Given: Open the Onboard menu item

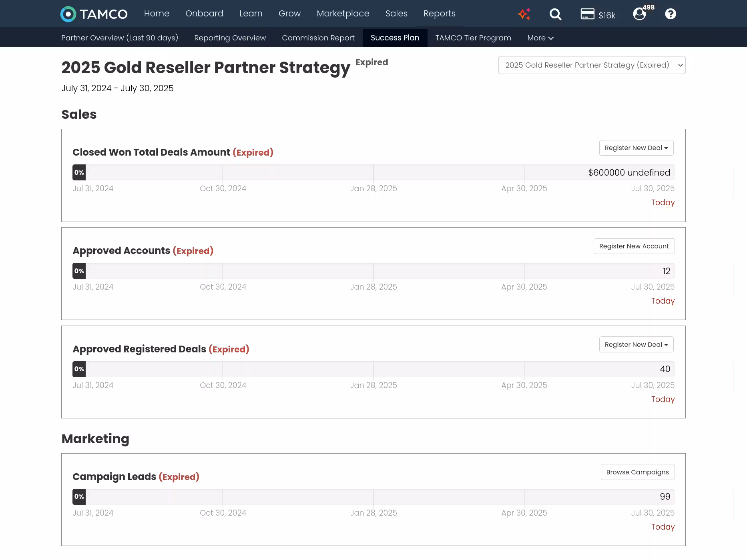Looking at the screenshot, I should click(204, 14).
